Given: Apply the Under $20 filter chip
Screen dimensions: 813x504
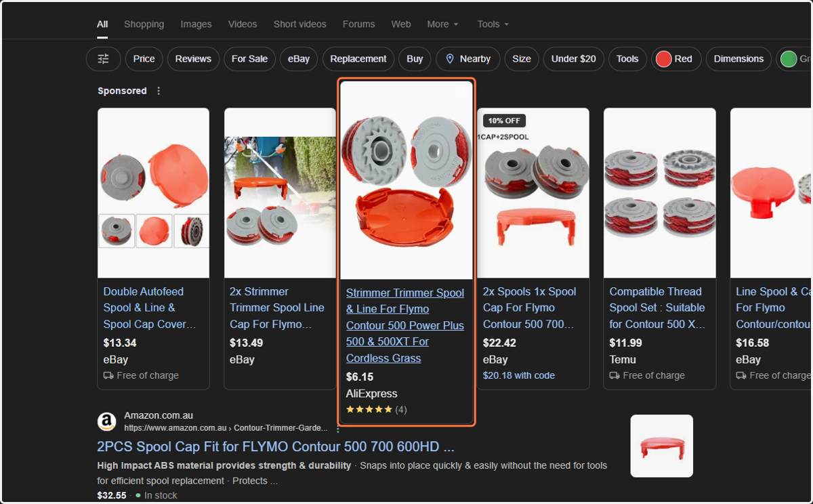Looking at the screenshot, I should pos(574,59).
